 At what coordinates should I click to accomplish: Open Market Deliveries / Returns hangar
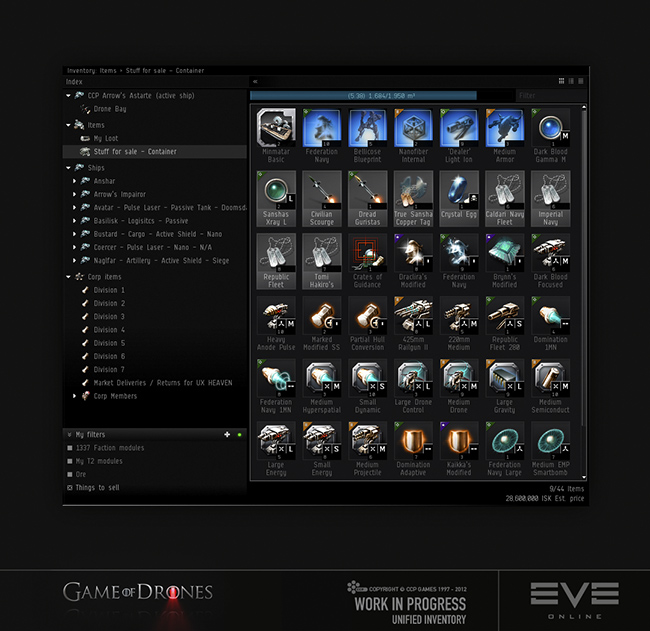[162, 383]
